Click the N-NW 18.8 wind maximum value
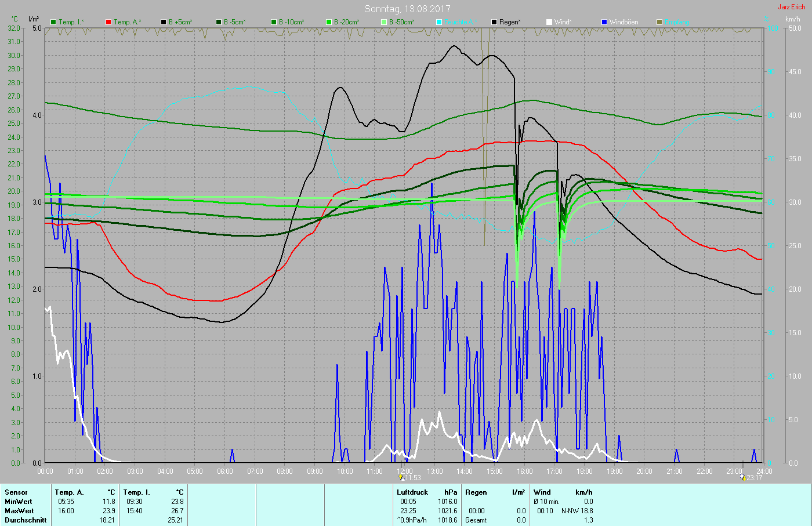Image resolution: width=812 pixels, height=526 pixels. [577, 511]
